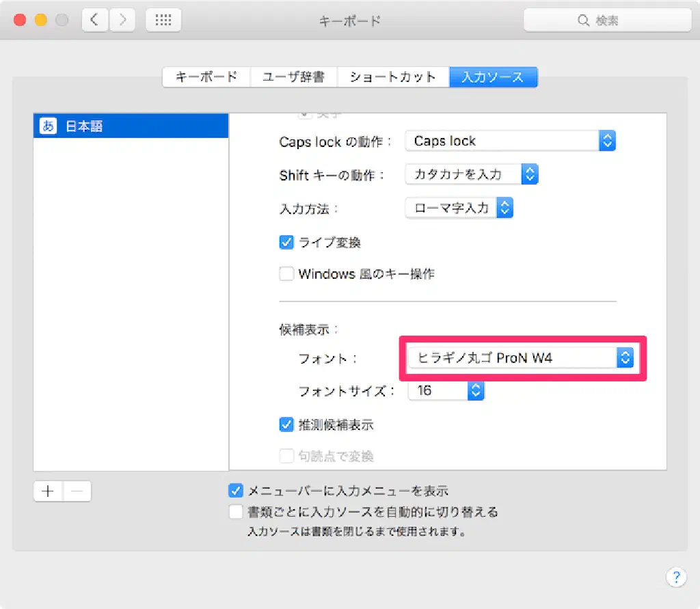The width and height of the screenshot is (700, 609).
Task: Switch to the キーボード tab
Action: pyautogui.click(x=206, y=77)
